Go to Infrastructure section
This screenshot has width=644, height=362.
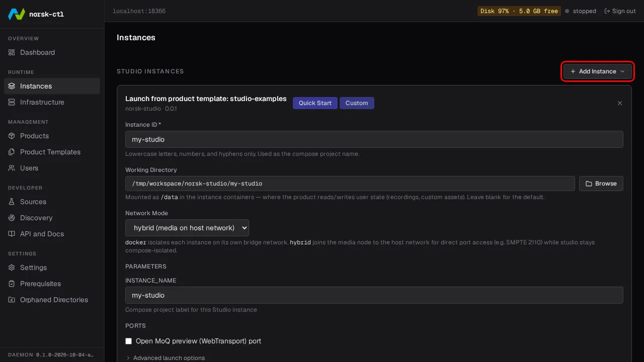pos(52,102)
